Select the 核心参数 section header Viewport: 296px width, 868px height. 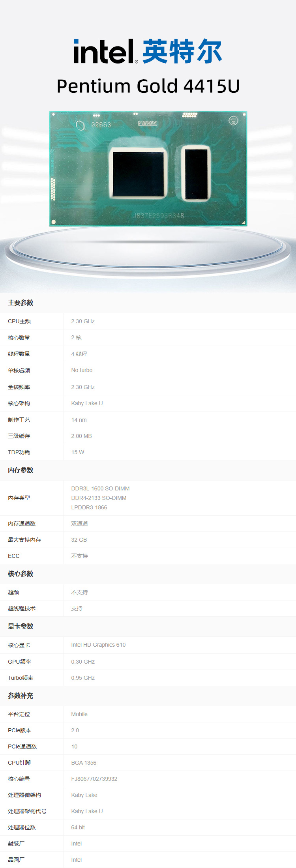(21, 574)
